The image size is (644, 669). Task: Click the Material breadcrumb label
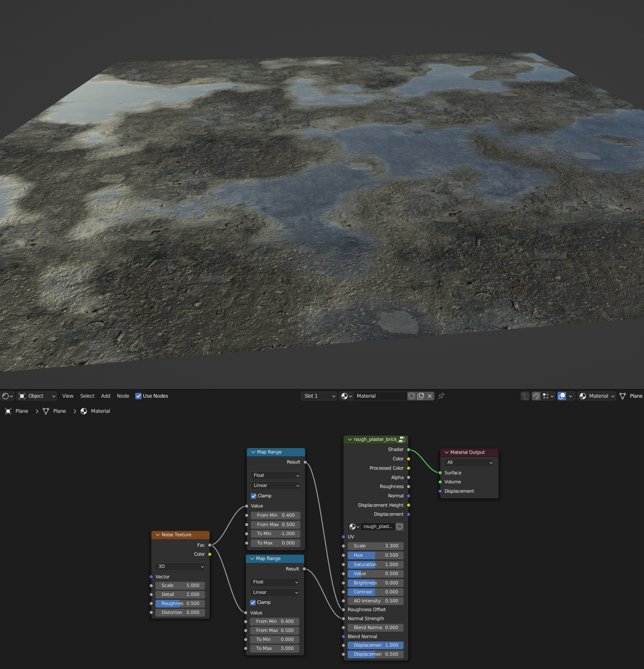pos(100,411)
